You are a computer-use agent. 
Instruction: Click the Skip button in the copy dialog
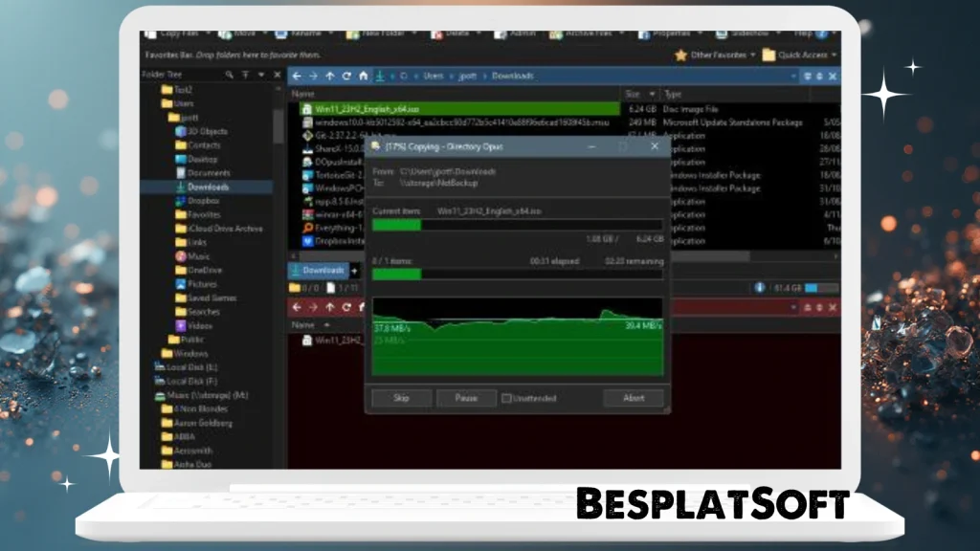point(400,398)
